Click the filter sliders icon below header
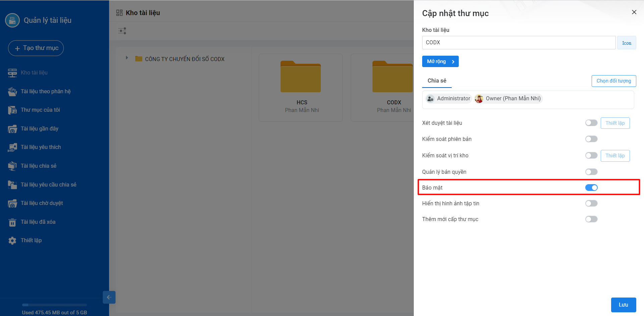This screenshot has height=316, width=644. [122, 31]
